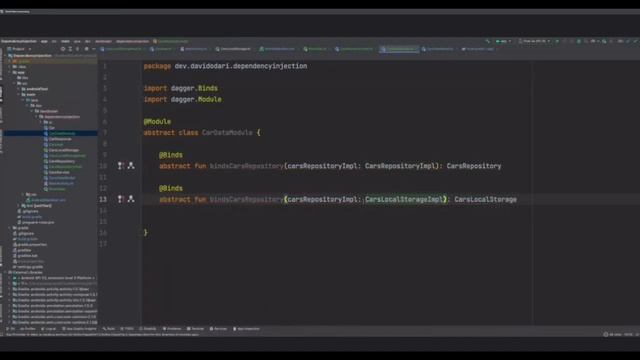
Task: Open the app run configuration dropdown
Action: tap(503, 41)
